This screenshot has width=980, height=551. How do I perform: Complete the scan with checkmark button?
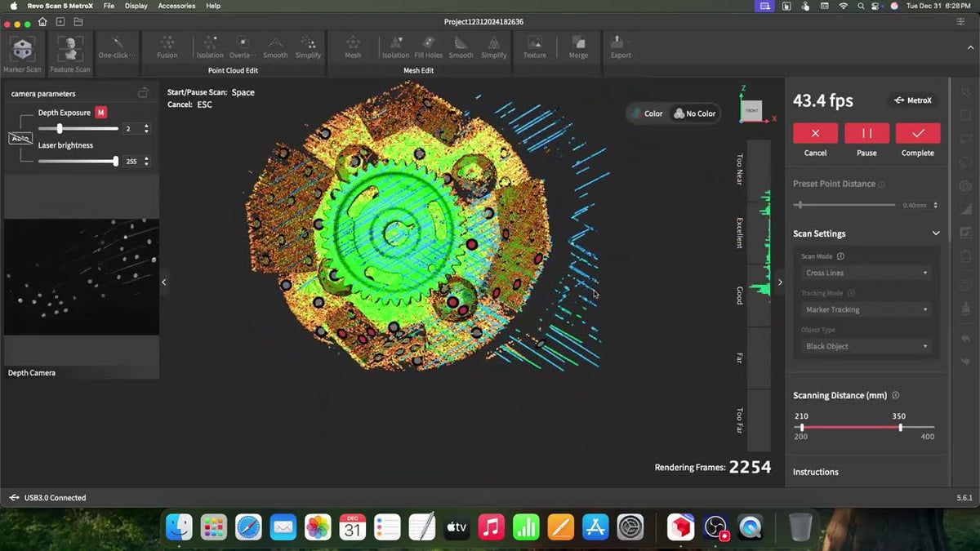[x=918, y=133]
